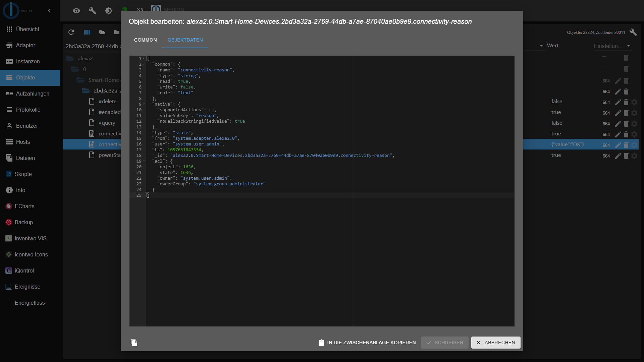
Task: Open Protokolle in the sidebar
Action: point(30,110)
